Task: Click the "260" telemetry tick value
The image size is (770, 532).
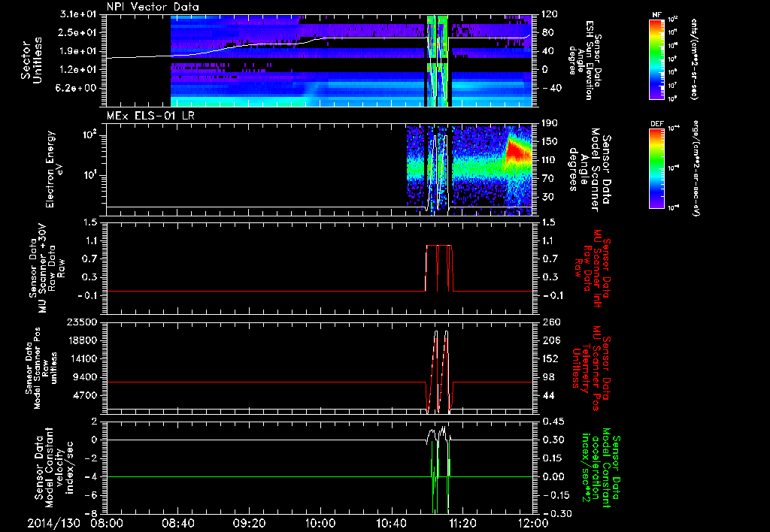Action: pos(551,322)
